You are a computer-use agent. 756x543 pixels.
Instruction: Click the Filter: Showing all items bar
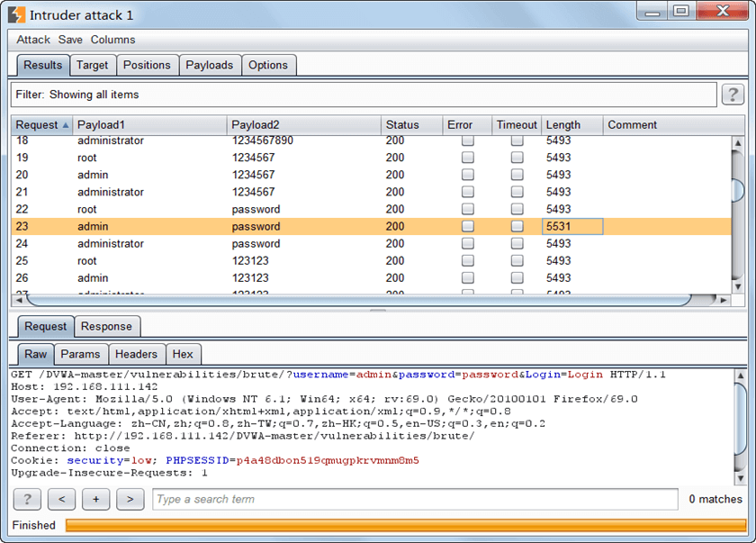(364, 95)
